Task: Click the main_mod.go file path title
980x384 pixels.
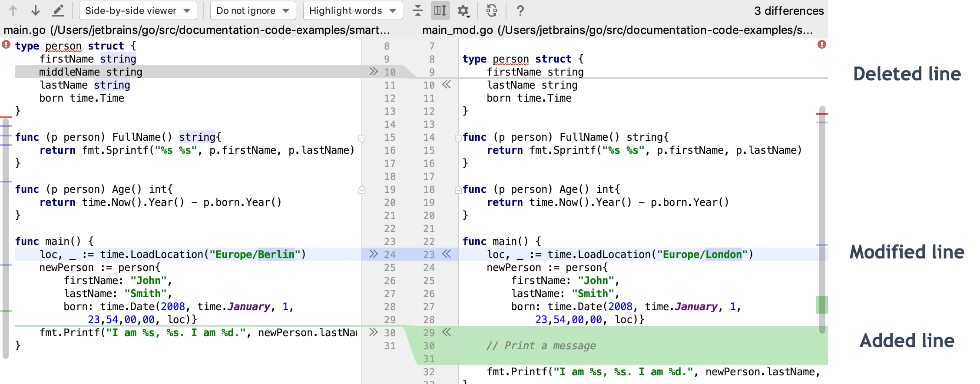Action: tap(617, 30)
